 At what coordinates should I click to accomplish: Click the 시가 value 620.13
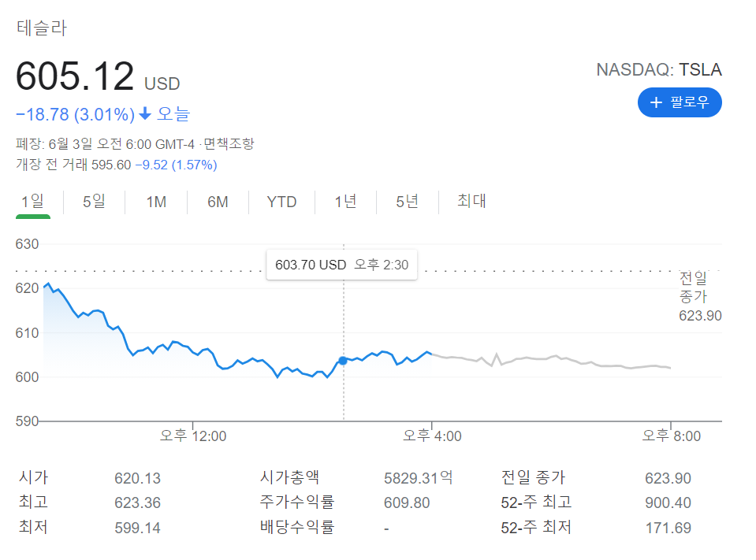137,478
